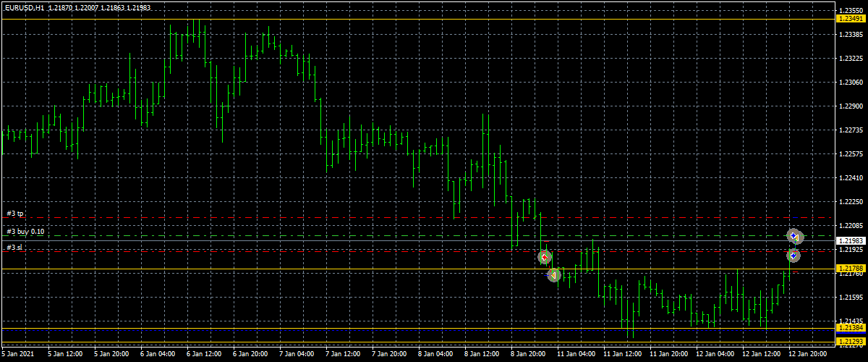
Task: Click 12 Jan 20:00 on the time axis
Action: pyautogui.click(x=807, y=355)
